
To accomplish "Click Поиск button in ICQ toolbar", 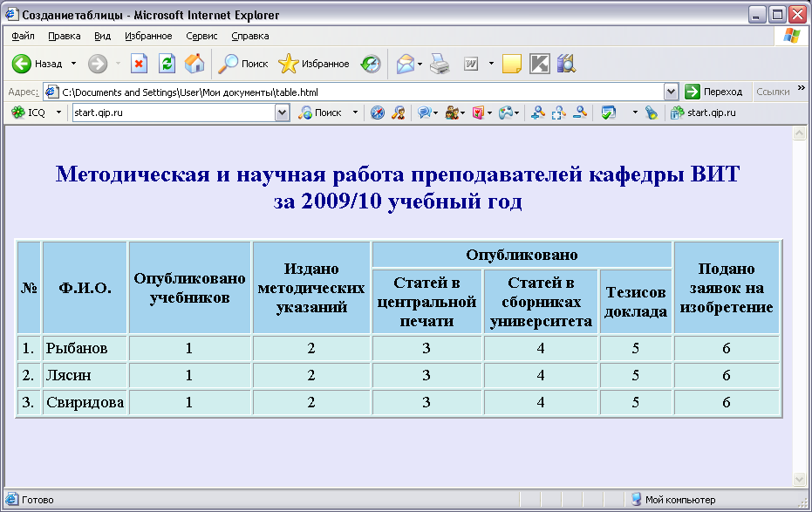I will click(x=320, y=113).
